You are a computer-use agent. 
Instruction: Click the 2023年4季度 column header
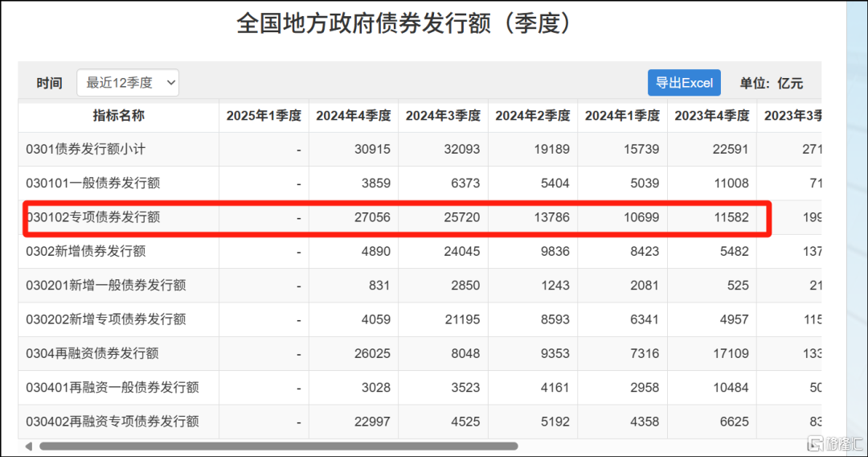pyautogui.click(x=712, y=116)
